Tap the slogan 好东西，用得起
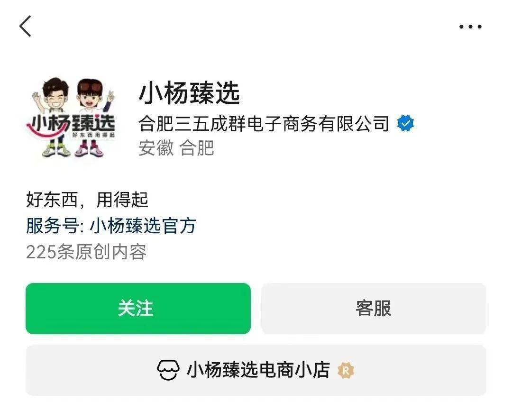Screen dimensions: 512x420 click(87, 200)
